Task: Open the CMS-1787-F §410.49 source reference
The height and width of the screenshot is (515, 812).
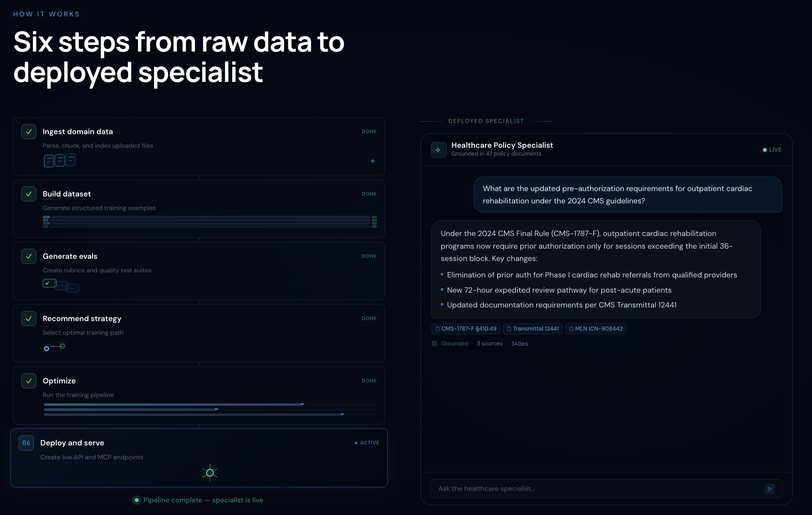Action: [466, 329]
